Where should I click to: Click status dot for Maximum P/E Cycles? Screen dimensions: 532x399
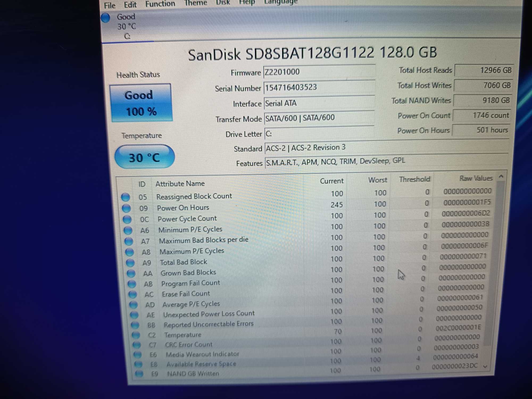pos(130,252)
